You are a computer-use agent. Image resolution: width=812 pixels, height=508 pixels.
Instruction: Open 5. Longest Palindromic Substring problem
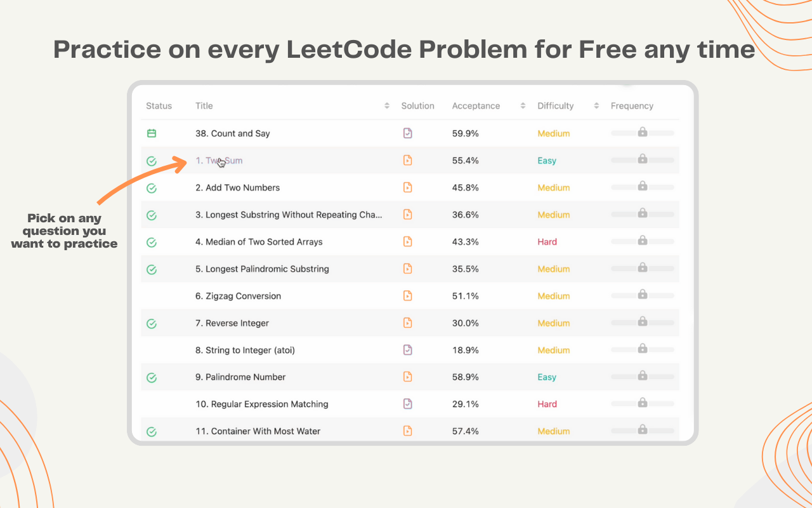pyautogui.click(x=262, y=269)
